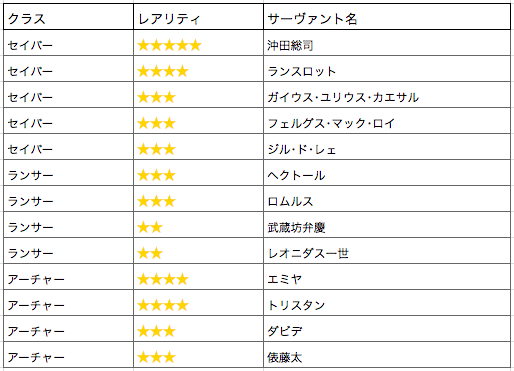Select the ランスロット name cell
The height and width of the screenshot is (371, 514).
pyautogui.click(x=387, y=69)
